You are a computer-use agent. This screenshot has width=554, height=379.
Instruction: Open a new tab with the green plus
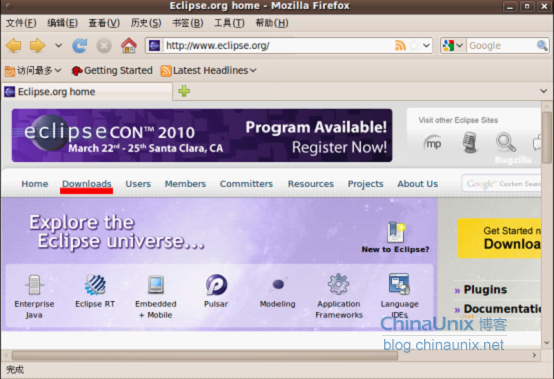(x=184, y=91)
